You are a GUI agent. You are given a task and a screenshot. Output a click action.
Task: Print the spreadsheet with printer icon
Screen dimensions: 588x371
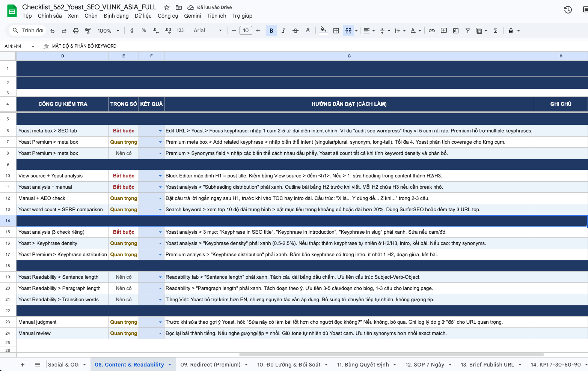click(x=76, y=31)
